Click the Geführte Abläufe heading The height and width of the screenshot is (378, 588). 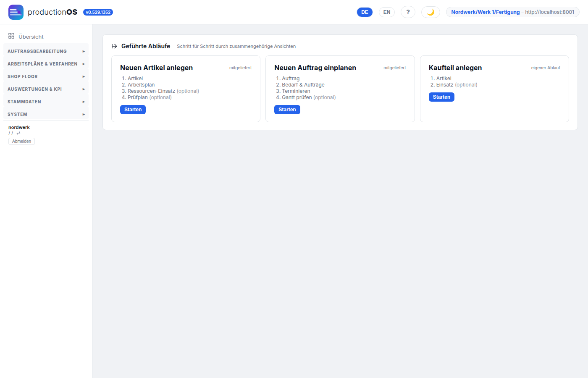coord(146,46)
